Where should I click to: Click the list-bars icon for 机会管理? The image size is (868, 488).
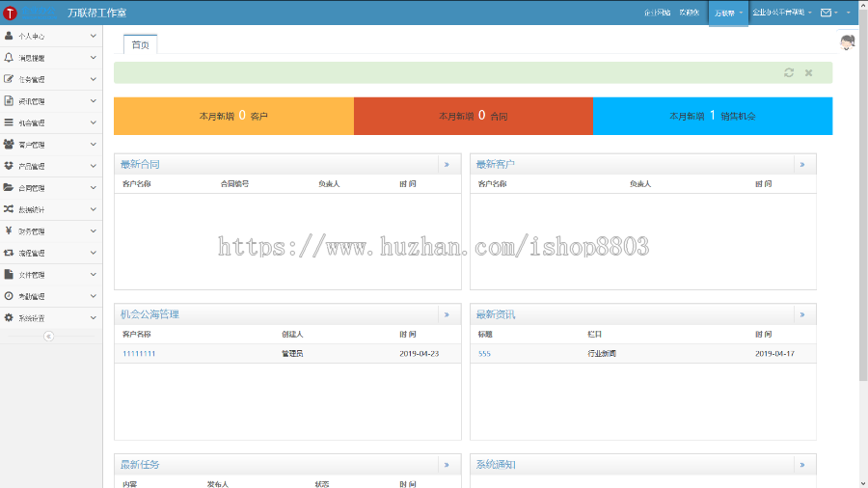point(9,122)
